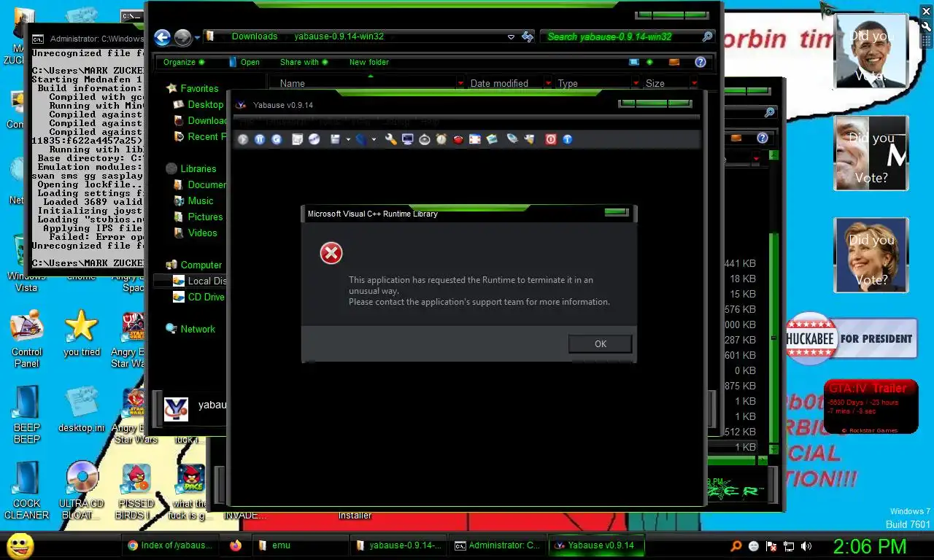This screenshot has height=560, width=934.
Task: Click the Downloads breadcrumb in the address bar
Action: pos(255,36)
